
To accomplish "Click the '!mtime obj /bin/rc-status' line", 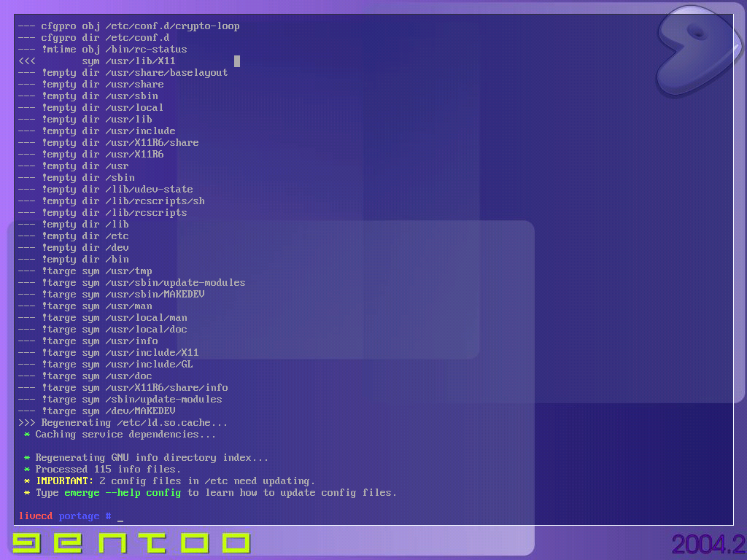I will coord(102,50).
